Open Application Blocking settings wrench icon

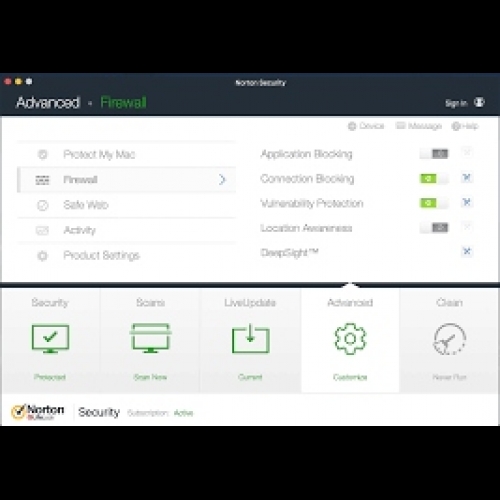(x=467, y=153)
